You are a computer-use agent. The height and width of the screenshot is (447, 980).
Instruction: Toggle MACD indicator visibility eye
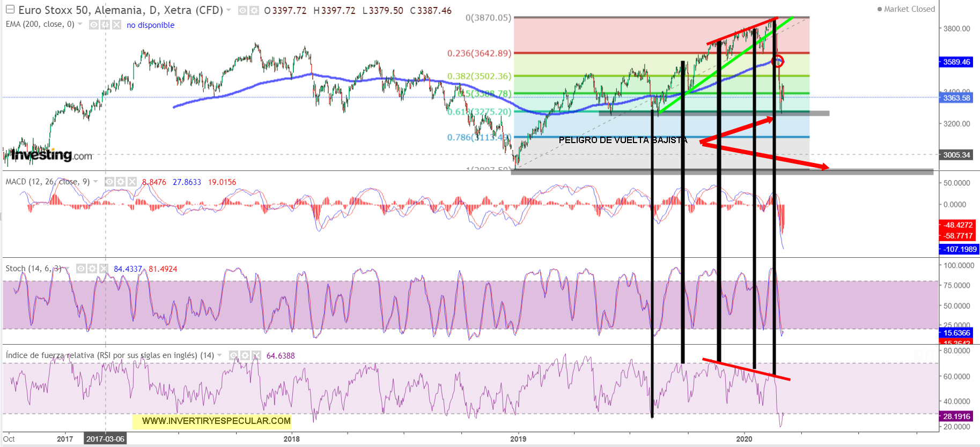tap(109, 182)
